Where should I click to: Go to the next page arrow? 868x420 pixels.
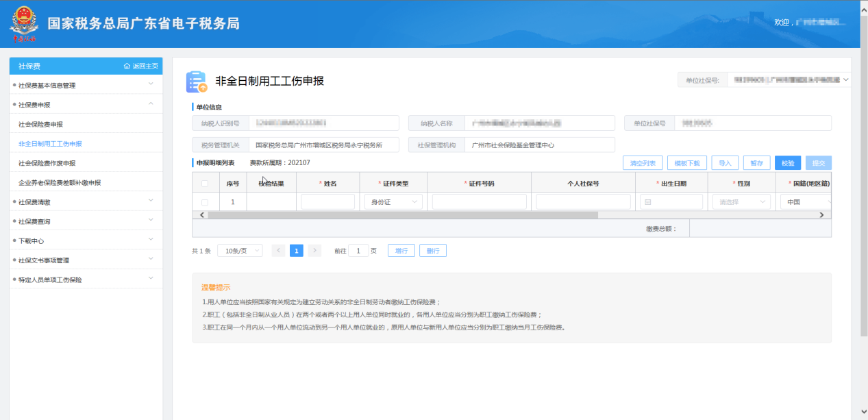click(x=314, y=251)
